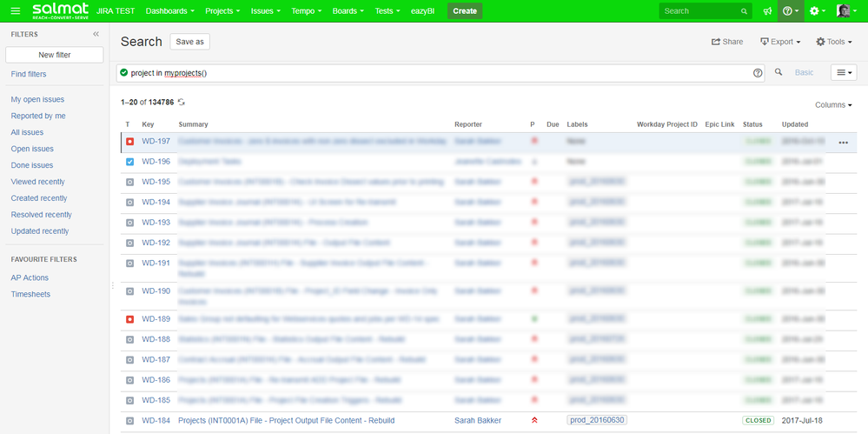The image size is (868, 434).
Task: Click the Share button
Action: [x=727, y=42]
